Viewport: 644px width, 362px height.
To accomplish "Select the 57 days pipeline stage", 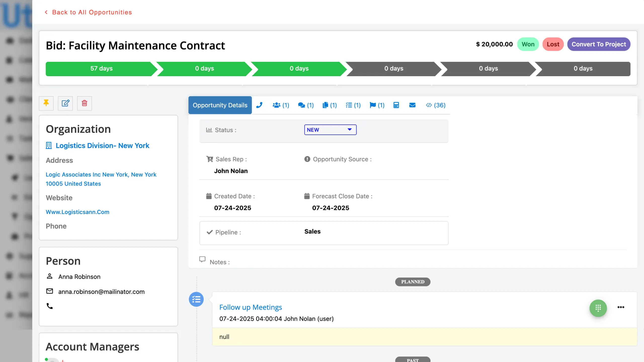I will pyautogui.click(x=101, y=69).
